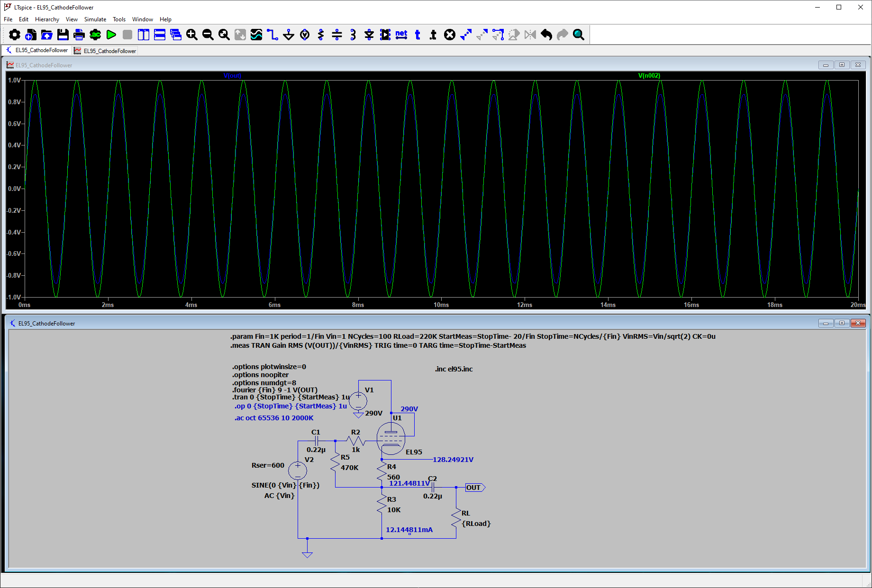This screenshot has height=588, width=872.
Task: Click the SINE(0 {Vin} {Fin}) source text
Action: 285,485
